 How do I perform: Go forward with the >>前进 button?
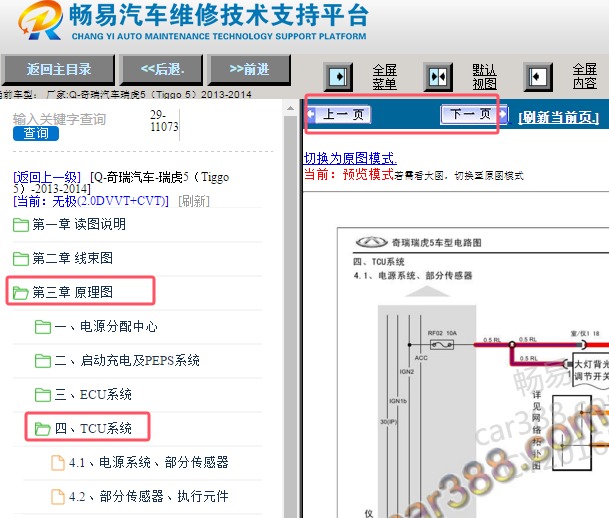[249, 70]
